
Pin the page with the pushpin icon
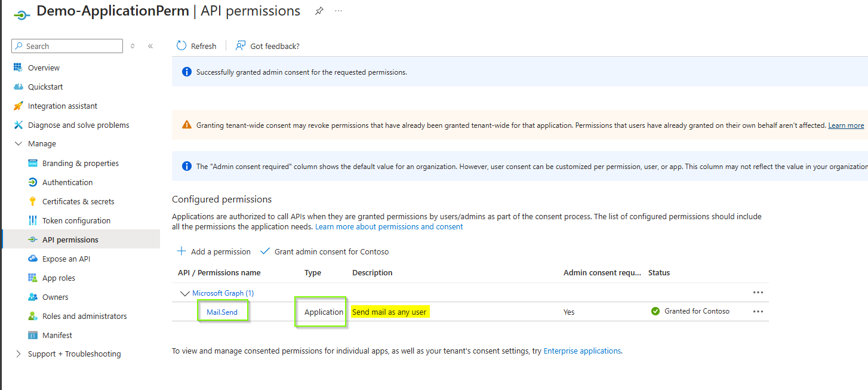(x=319, y=11)
